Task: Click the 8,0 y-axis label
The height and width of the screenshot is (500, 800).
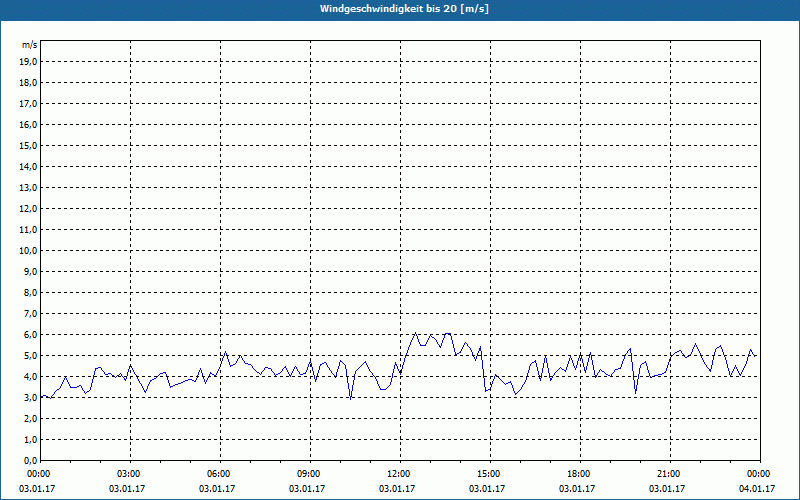Action: tap(31, 292)
